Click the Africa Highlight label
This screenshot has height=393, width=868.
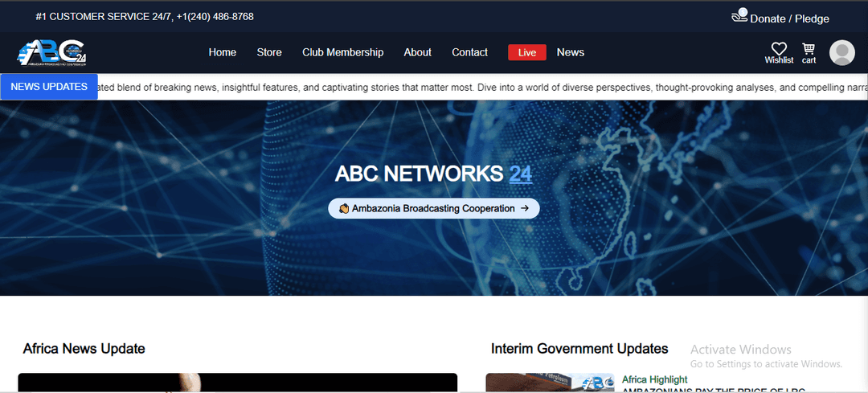click(x=654, y=379)
